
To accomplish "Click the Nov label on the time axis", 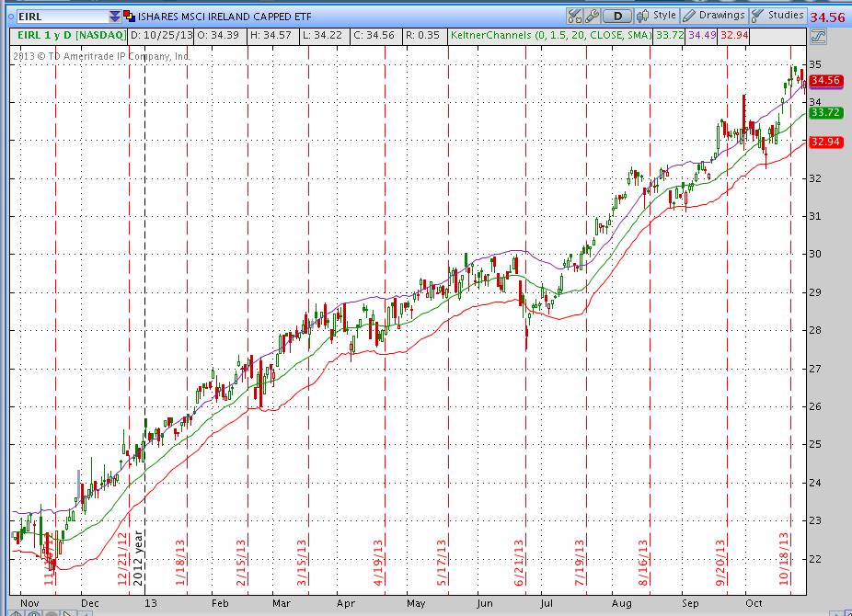I will pyautogui.click(x=29, y=603).
